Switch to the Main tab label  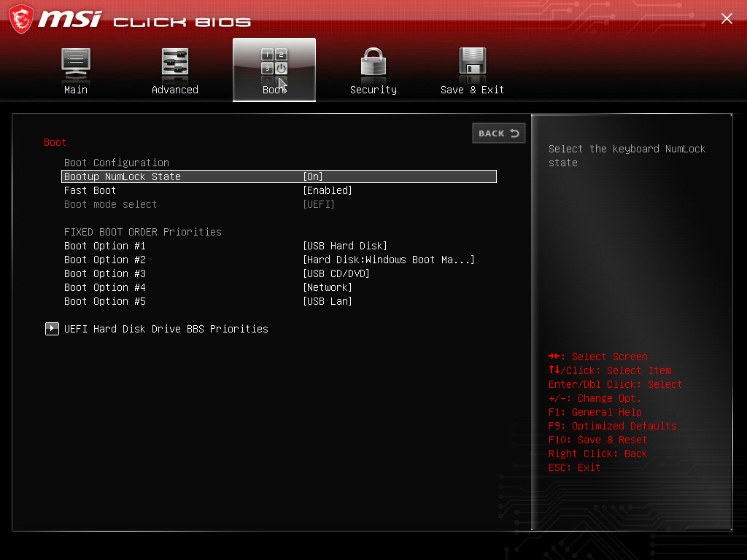click(76, 90)
